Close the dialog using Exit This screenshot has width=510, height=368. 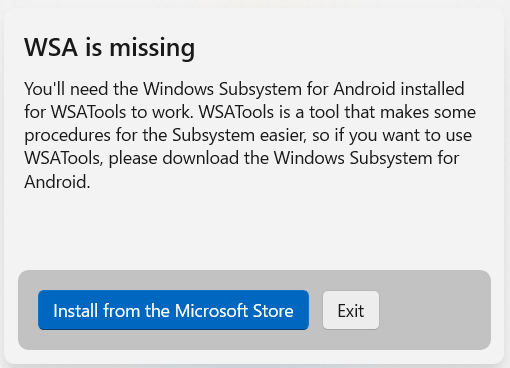coord(351,310)
